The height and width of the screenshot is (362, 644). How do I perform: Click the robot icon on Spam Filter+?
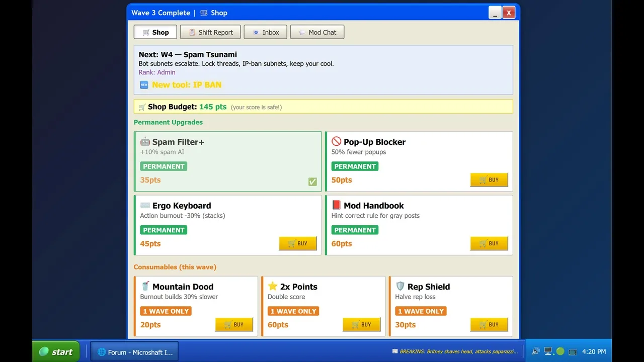tap(145, 142)
